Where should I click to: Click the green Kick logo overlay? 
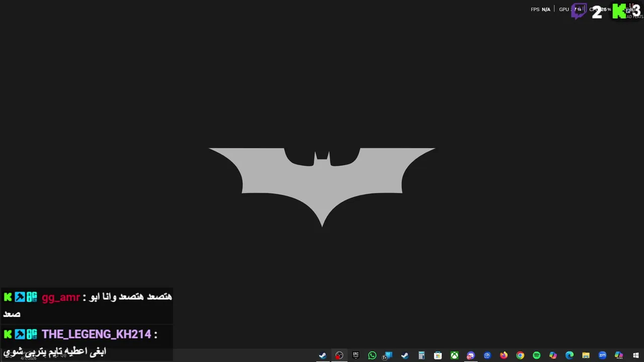pos(619,11)
